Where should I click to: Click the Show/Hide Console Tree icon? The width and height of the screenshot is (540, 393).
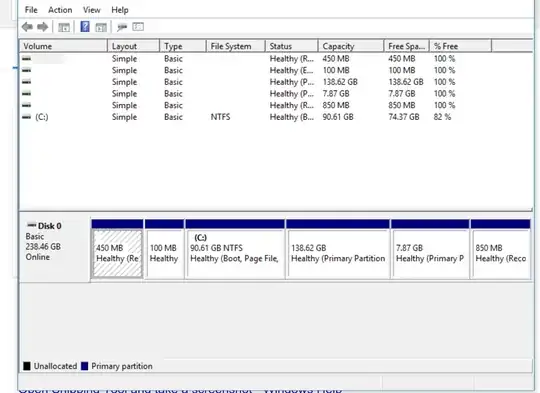pyautogui.click(x=64, y=27)
